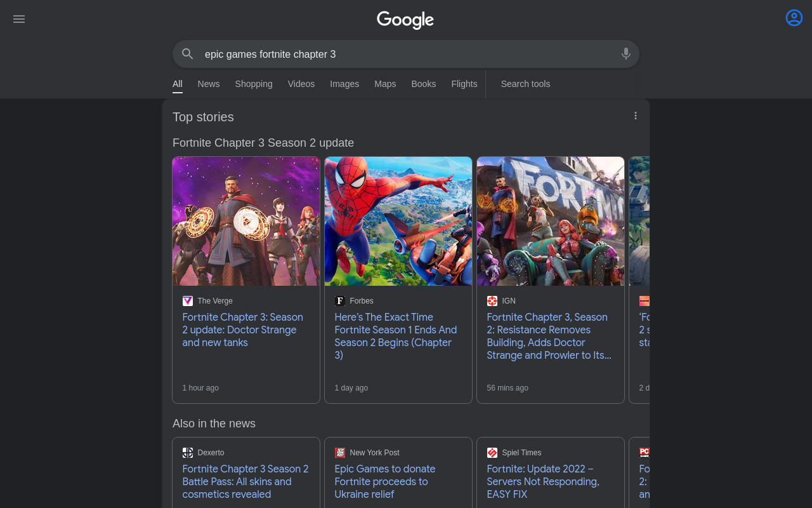Switch to the Books tab
This screenshot has width=812, height=508.
click(x=424, y=84)
